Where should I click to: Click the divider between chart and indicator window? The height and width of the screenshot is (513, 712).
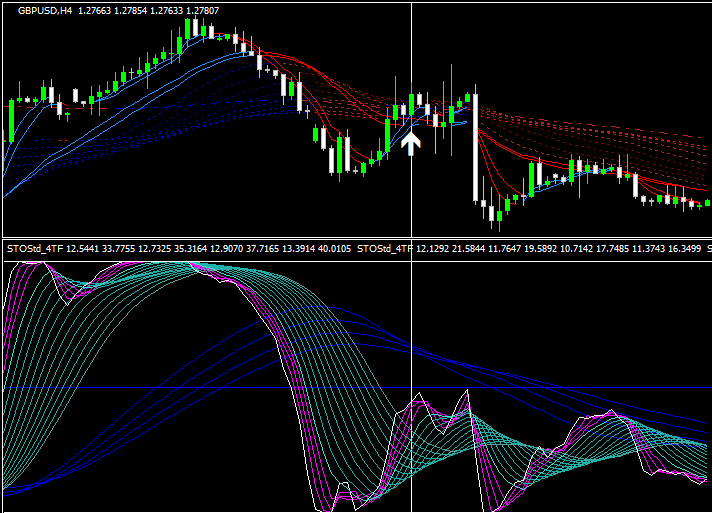[356, 236]
